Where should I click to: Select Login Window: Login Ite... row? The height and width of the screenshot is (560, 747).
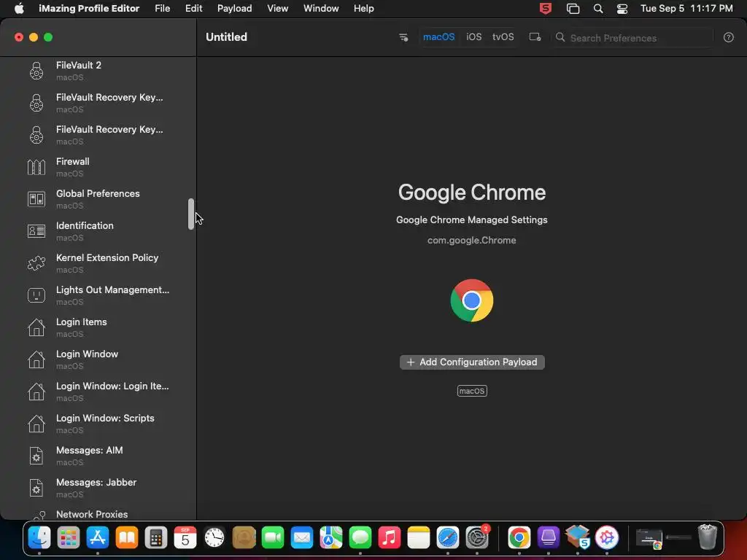coord(98,392)
